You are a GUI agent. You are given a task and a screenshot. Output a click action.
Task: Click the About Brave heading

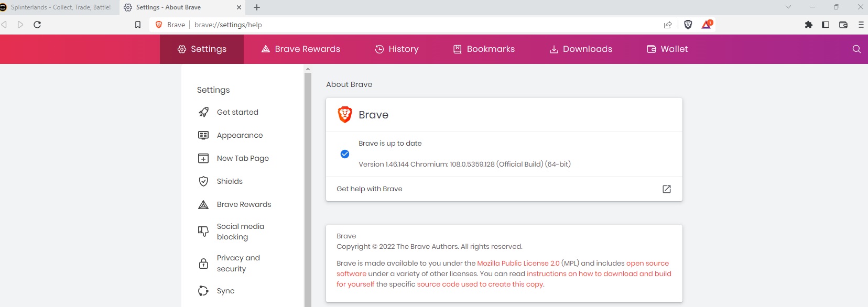tap(349, 84)
